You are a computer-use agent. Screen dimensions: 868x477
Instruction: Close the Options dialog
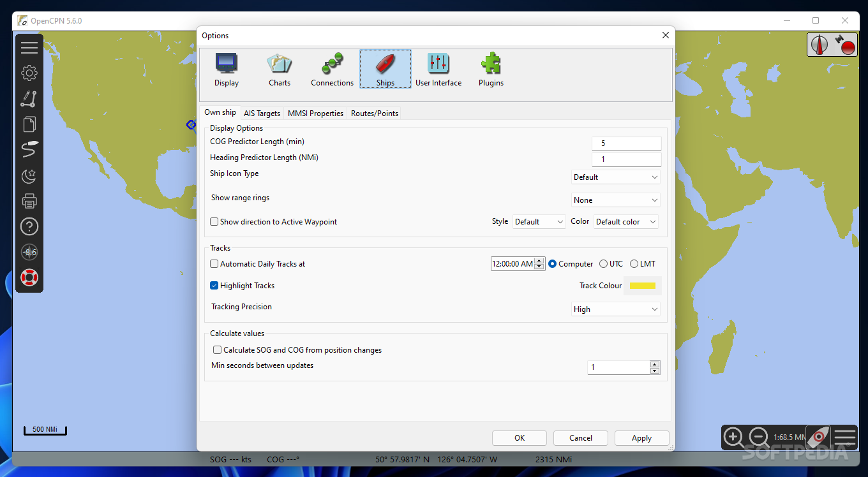click(x=666, y=35)
